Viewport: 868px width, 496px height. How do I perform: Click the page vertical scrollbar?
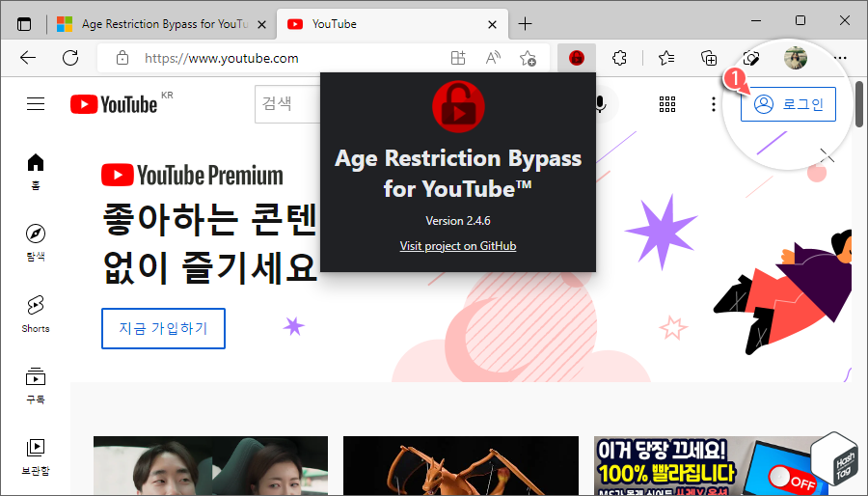859,104
